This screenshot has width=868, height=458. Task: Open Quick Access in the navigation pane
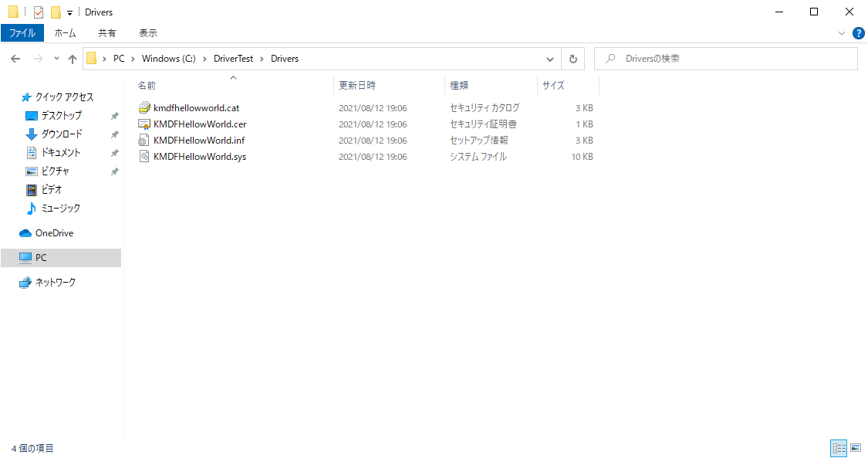point(64,97)
